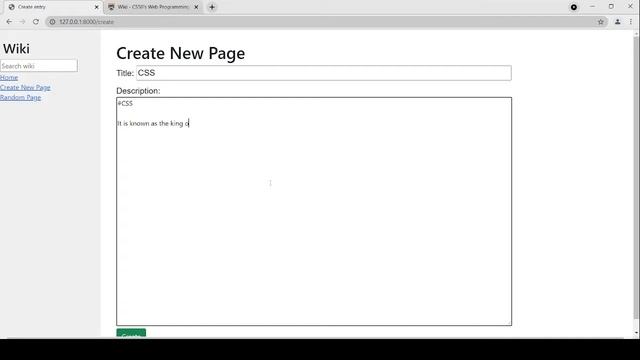Image resolution: width=640 pixels, height=360 pixels.
Task: Click inside the Description text area
Action: coord(314,211)
